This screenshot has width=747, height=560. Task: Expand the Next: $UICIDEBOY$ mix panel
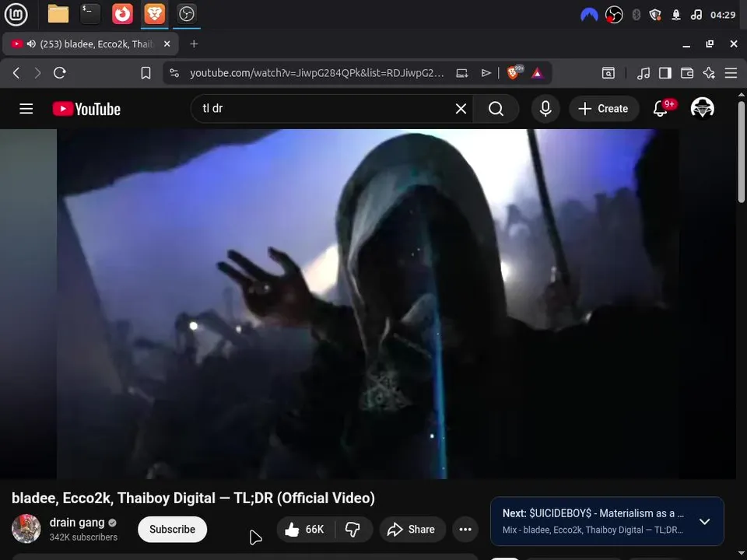pyautogui.click(x=705, y=521)
